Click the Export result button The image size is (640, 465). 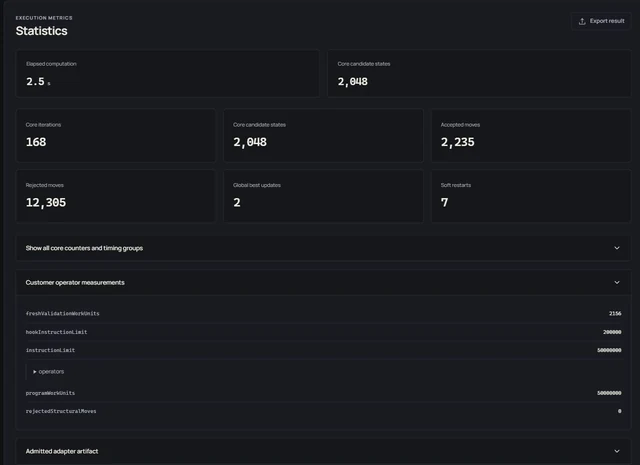(x=601, y=21)
